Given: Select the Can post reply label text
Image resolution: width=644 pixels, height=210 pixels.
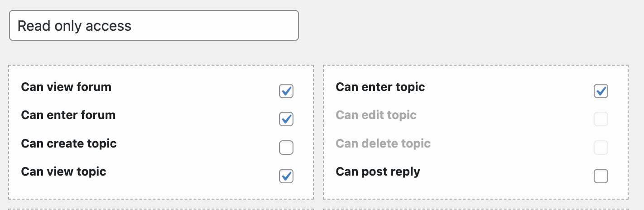Looking at the screenshot, I should 378,172.
